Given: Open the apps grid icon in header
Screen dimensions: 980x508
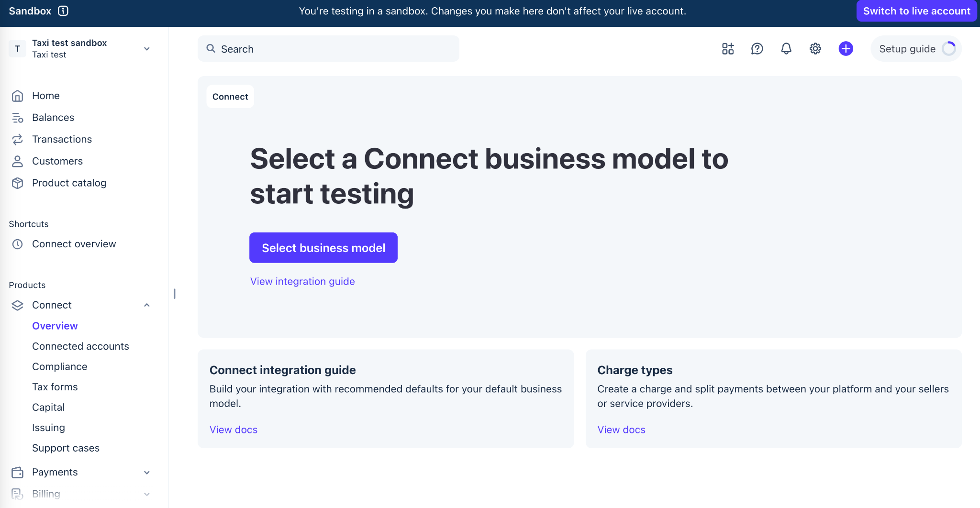Looking at the screenshot, I should pyautogui.click(x=728, y=49).
